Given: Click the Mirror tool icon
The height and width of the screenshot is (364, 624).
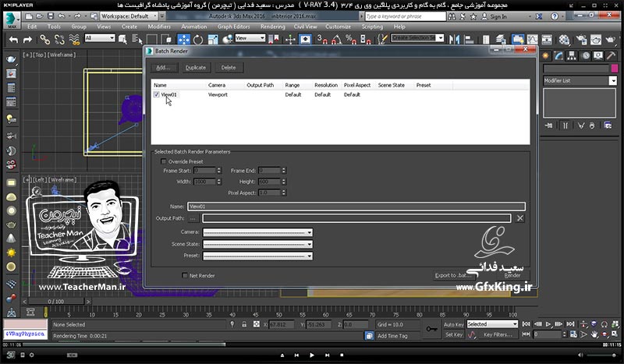Looking at the screenshot, I should coord(454,40).
